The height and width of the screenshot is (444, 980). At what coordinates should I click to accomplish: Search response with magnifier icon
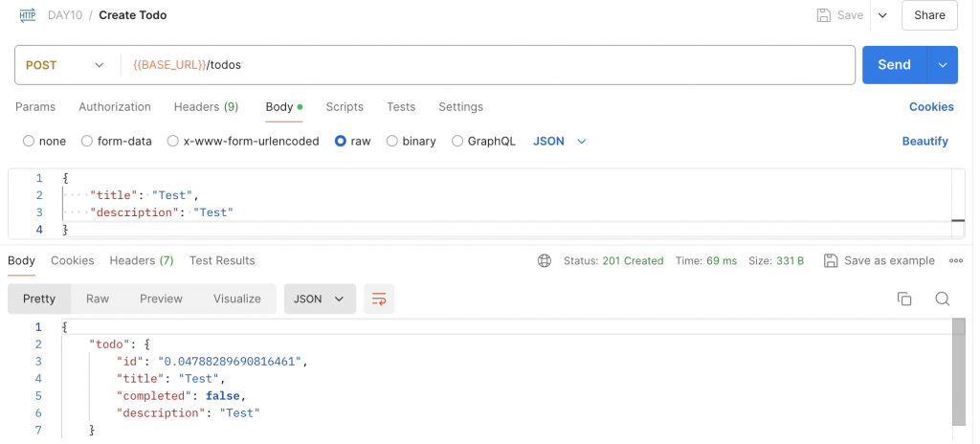click(943, 299)
